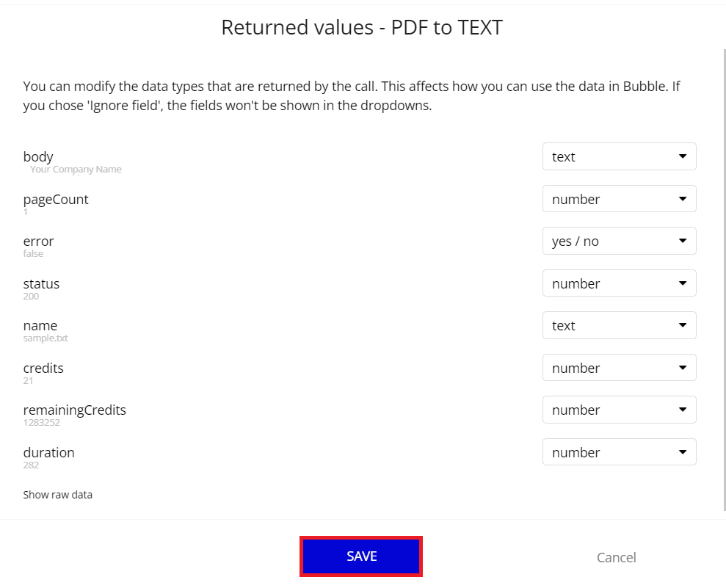Click the sample.txt sample value

tap(46, 338)
